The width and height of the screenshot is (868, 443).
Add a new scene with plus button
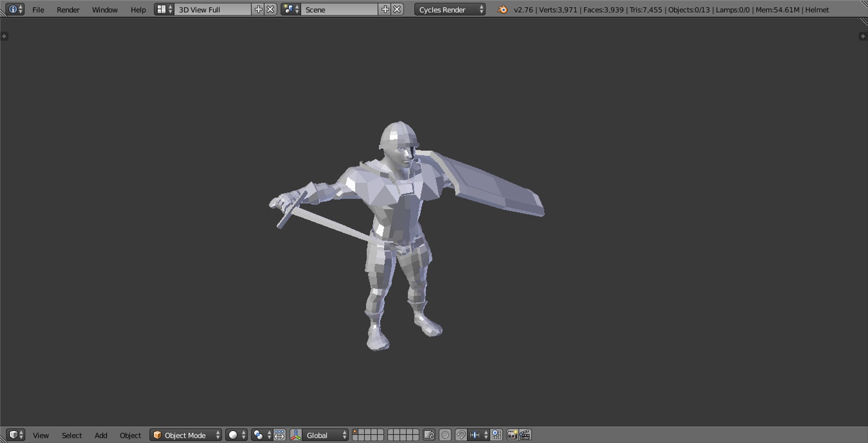point(385,9)
